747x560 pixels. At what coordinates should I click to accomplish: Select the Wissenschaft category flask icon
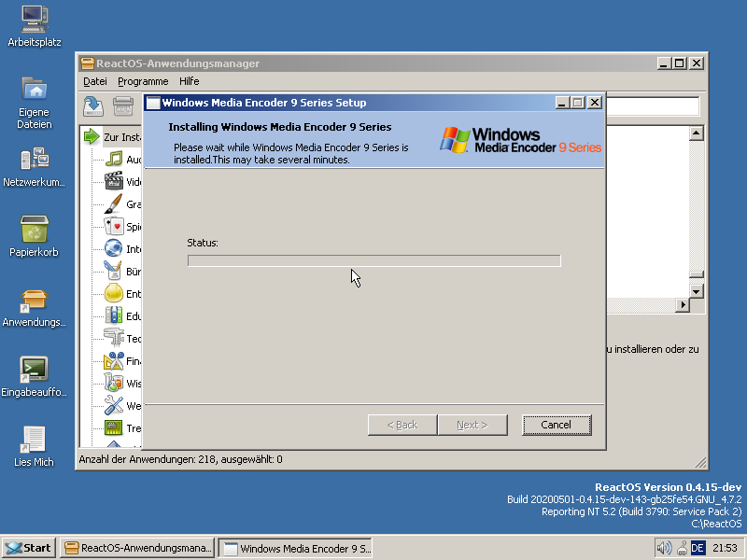point(114,383)
